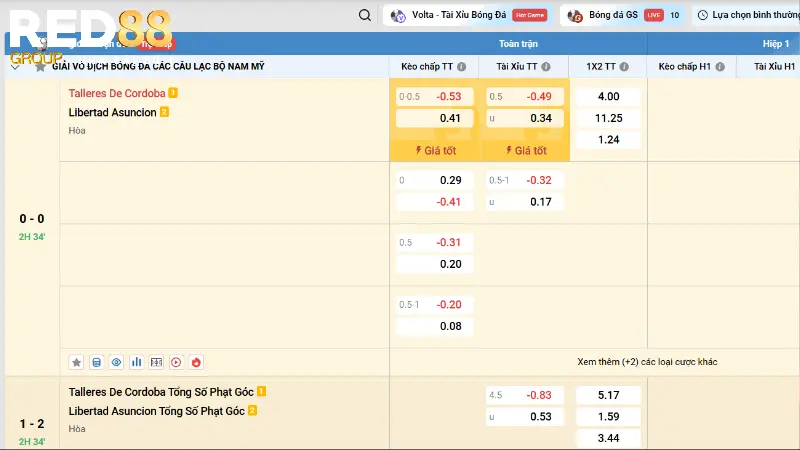Screen dimensions: 800x450
Task: Pick handicap odds -0.41
Action: (x=434, y=202)
